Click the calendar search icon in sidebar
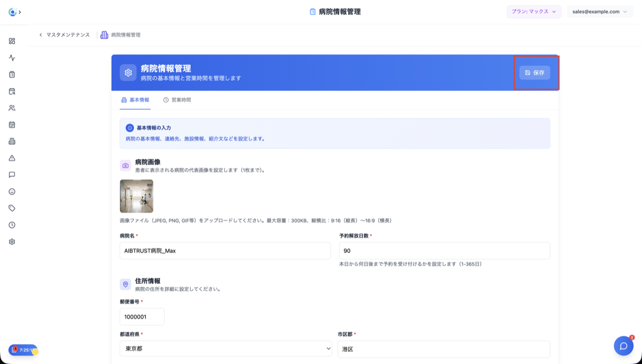The height and width of the screenshot is (364, 642). click(12, 91)
